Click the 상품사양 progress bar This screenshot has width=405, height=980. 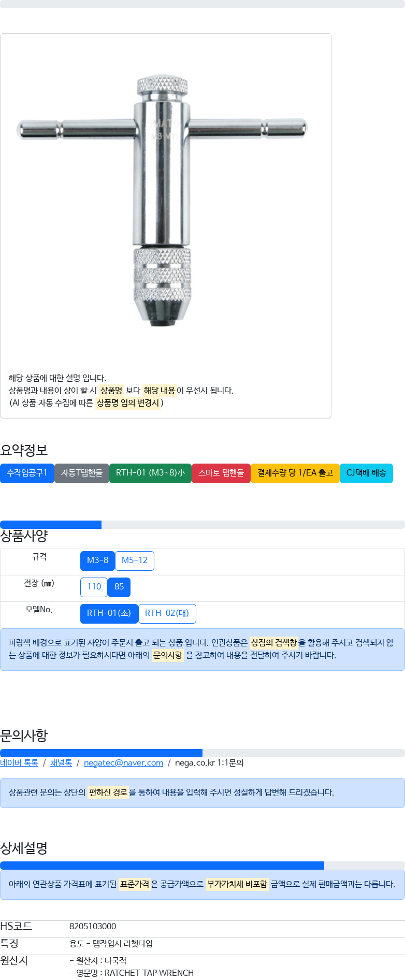click(202, 525)
